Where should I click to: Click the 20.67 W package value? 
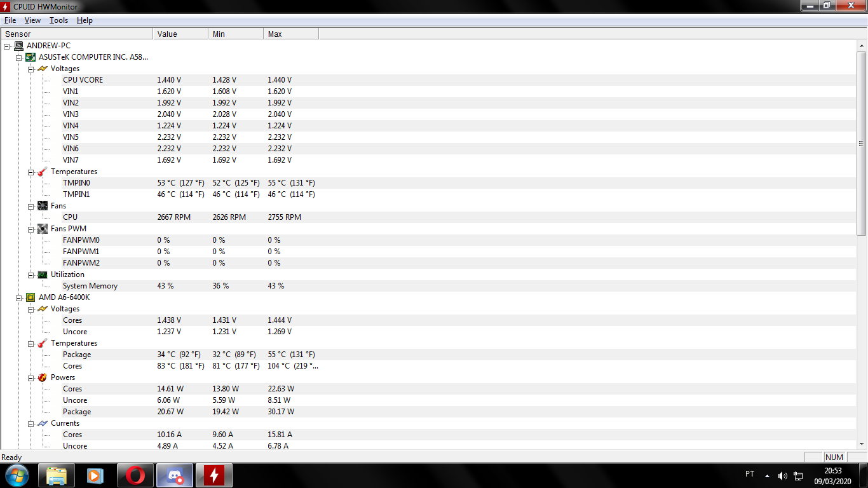170,412
